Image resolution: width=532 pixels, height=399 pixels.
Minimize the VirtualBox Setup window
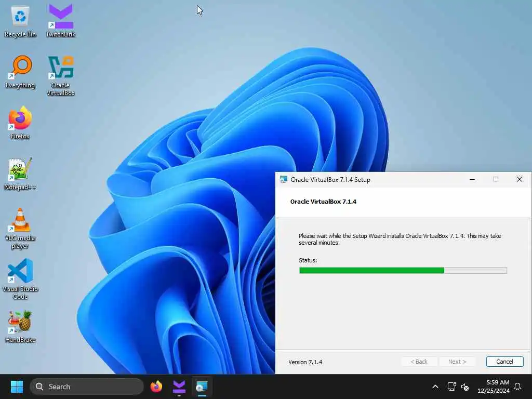[472, 179]
